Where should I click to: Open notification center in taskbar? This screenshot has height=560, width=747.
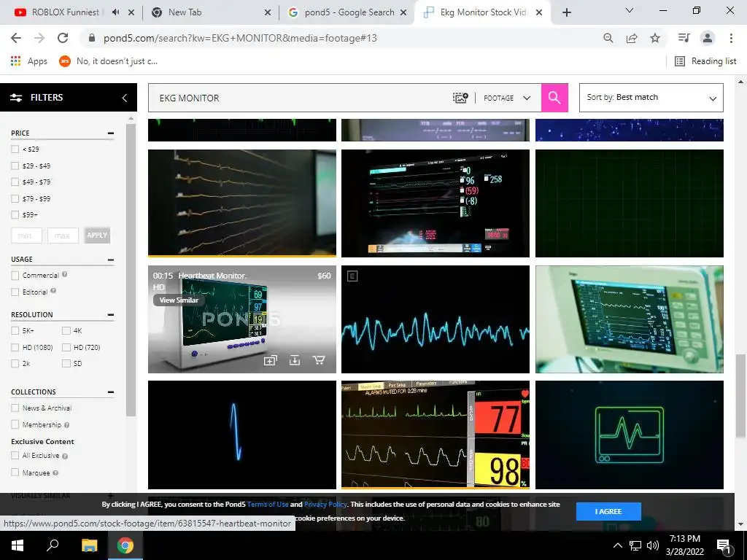click(x=724, y=547)
